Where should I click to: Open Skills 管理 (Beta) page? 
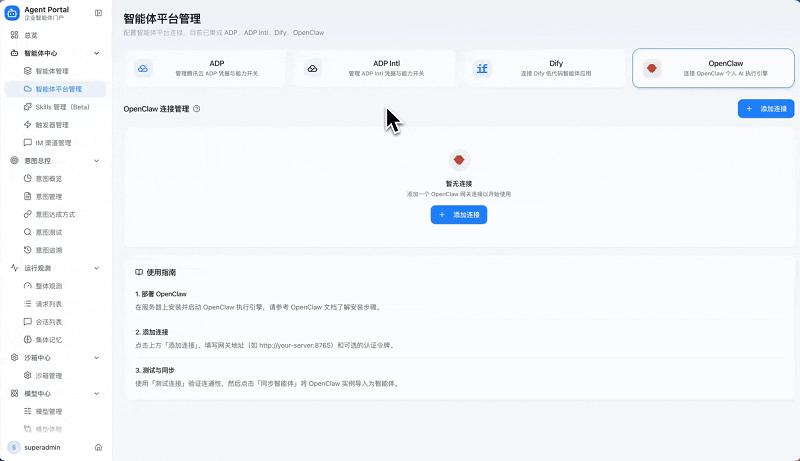62,107
